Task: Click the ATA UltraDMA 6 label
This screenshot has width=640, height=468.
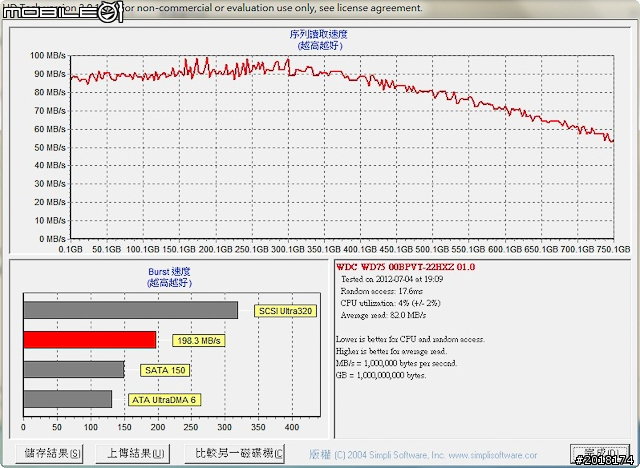Action: (x=165, y=400)
